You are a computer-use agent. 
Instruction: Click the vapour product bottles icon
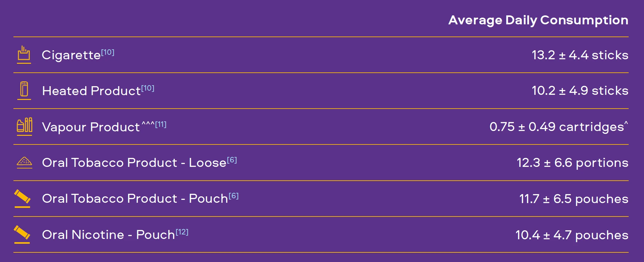[x=24, y=127]
